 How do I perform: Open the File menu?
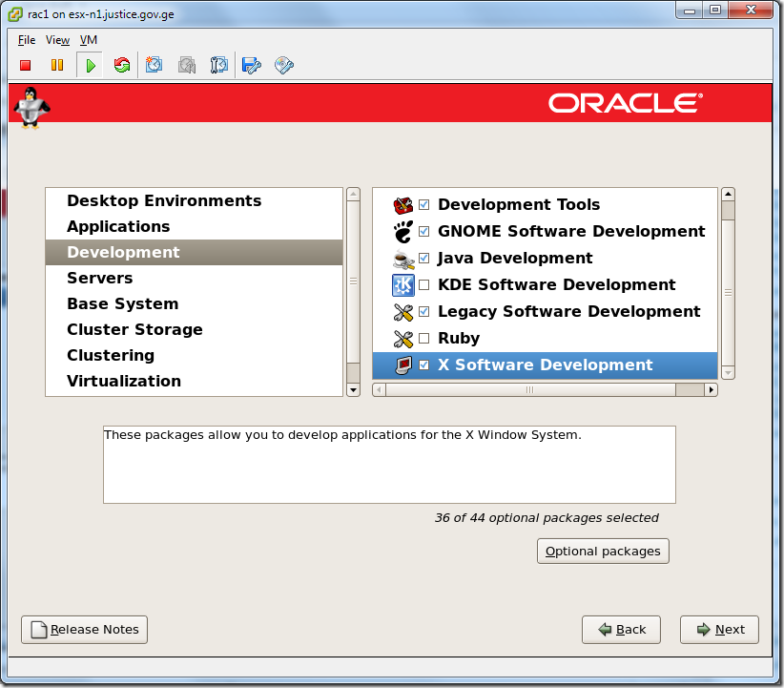click(26, 40)
